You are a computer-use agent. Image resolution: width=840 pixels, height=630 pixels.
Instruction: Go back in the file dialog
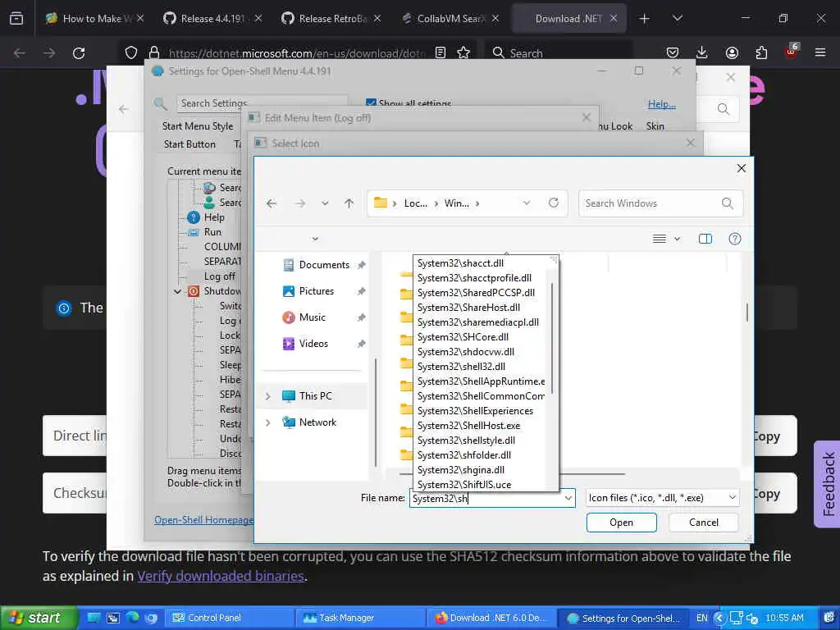(x=272, y=203)
